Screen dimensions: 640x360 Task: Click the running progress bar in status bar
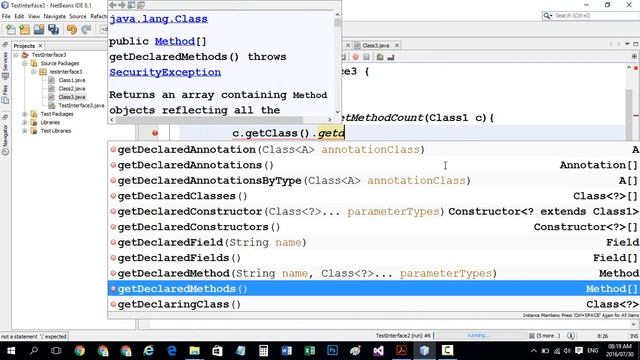(x=479, y=336)
